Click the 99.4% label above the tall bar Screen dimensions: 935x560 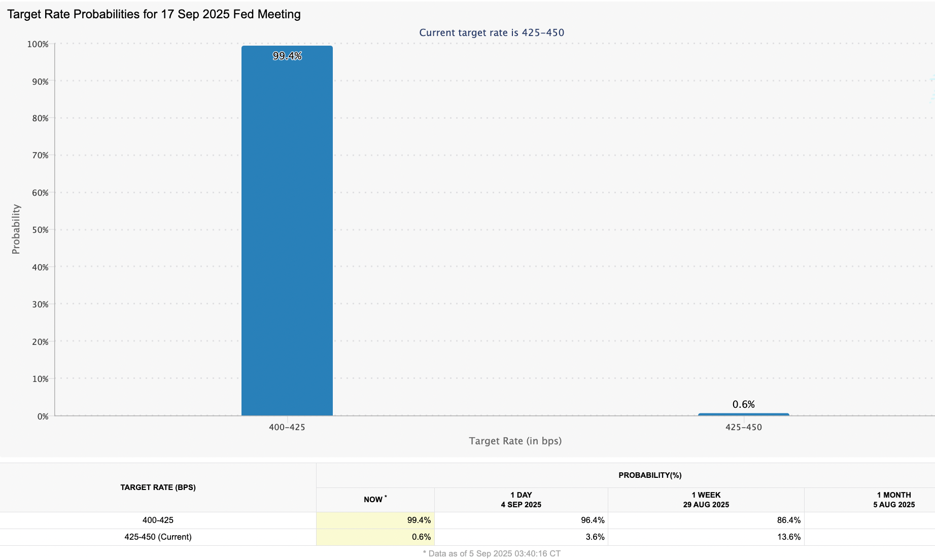tap(287, 56)
